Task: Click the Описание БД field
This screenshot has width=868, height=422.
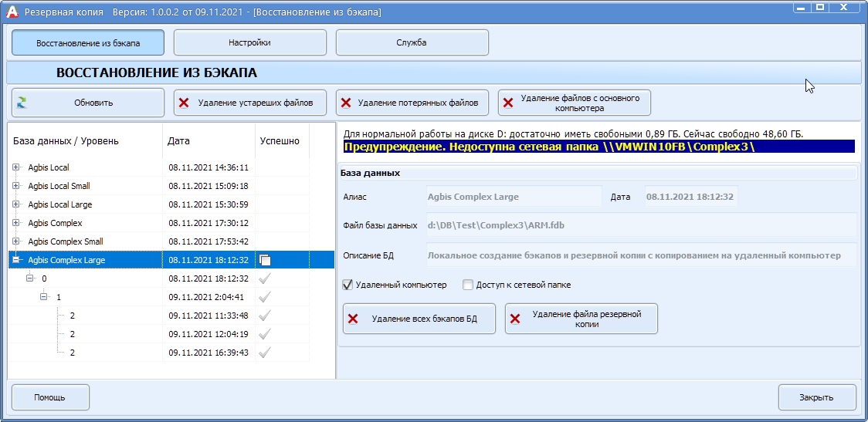Action: (640, 255)
